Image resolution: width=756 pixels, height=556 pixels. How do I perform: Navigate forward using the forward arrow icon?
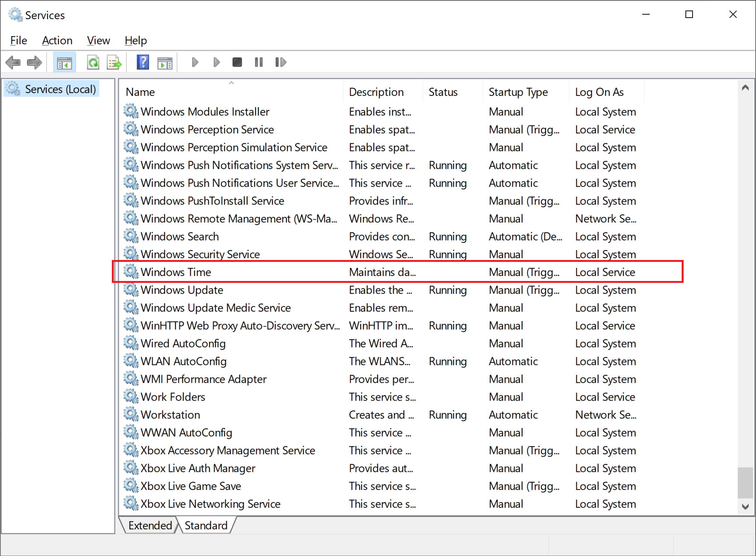coord(34,62)
